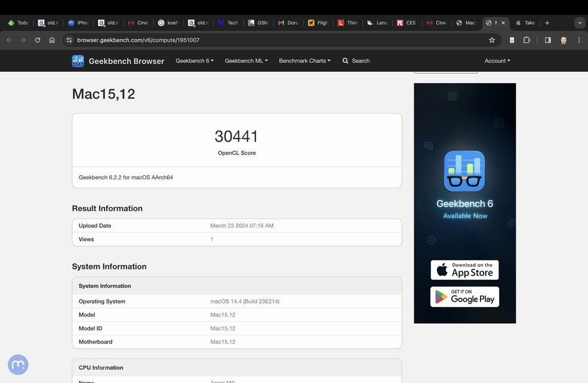The height and width of the screenshot is (383, 588).
Task: Toggle the browser side panel icon
Action: point(547,40)
